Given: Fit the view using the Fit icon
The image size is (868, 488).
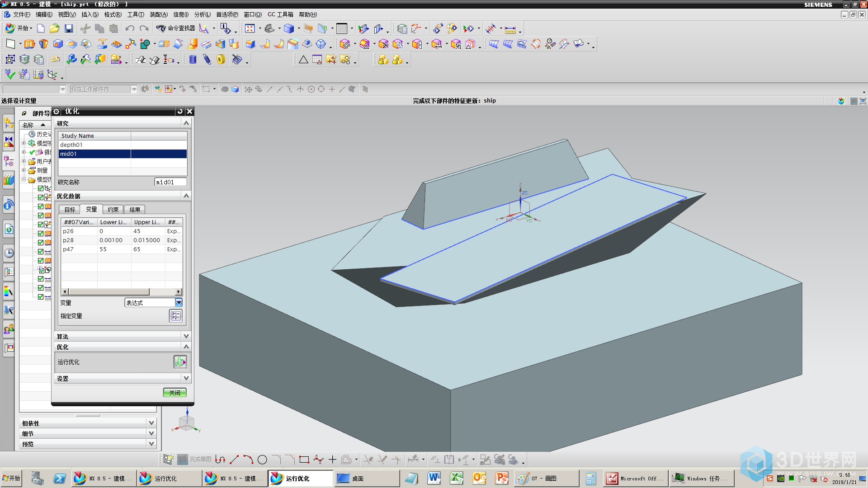Looking at the screenshot, I should (250, 29).
